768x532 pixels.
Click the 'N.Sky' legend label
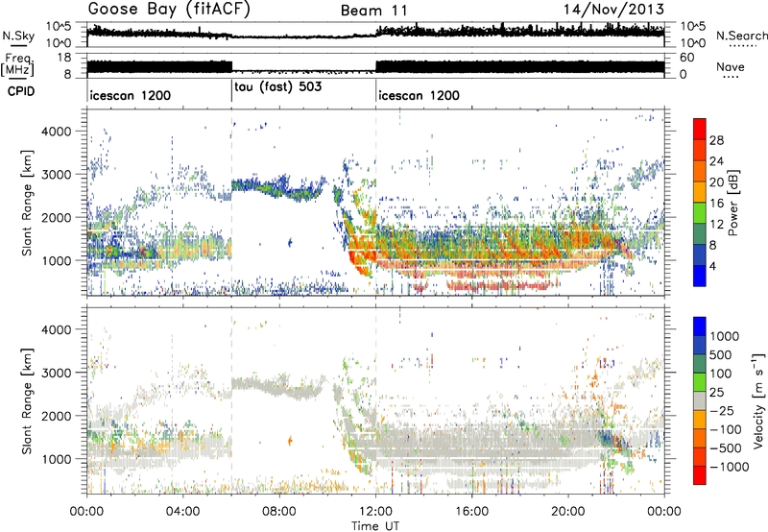pos(18,36)
